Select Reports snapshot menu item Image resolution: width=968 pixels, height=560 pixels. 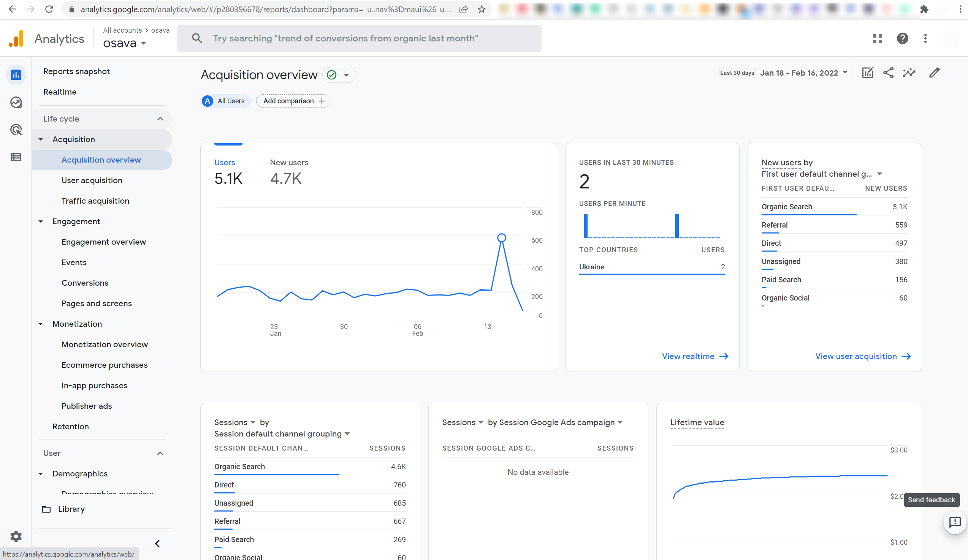pyautogui.click(x=76, y=71)
